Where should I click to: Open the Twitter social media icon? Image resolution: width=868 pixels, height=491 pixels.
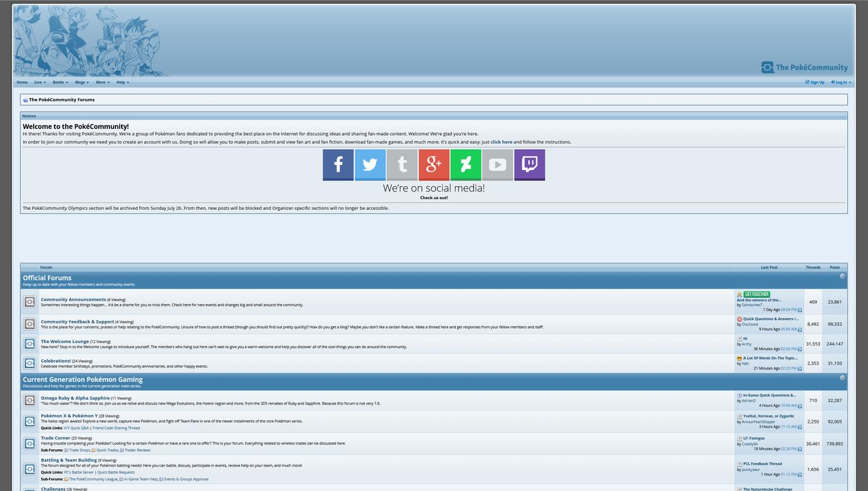tap(370, 164)
